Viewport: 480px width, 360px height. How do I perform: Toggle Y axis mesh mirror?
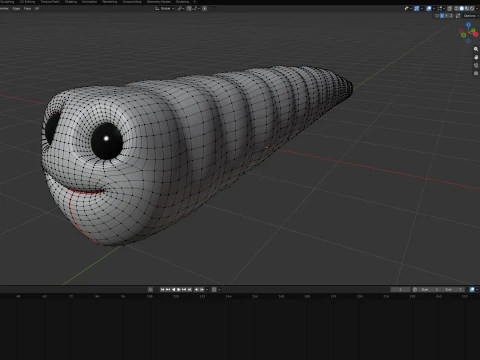tap(446, 16)
